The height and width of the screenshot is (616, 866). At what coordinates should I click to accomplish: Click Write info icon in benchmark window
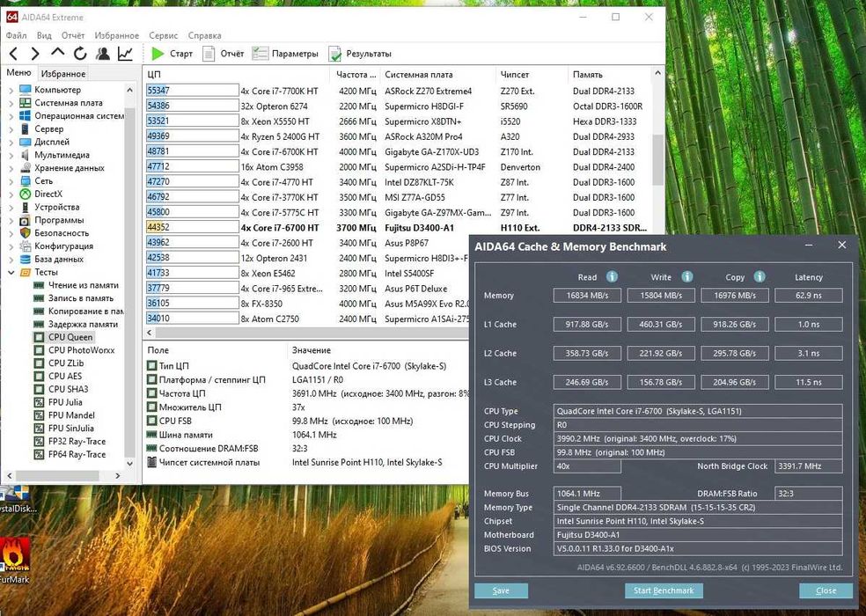point(686,277)
